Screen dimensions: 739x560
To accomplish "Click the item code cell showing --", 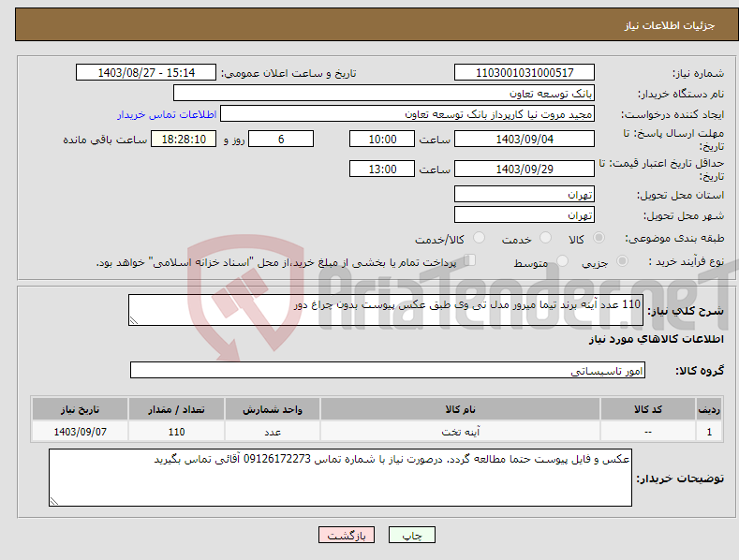I will click(648, 432).
